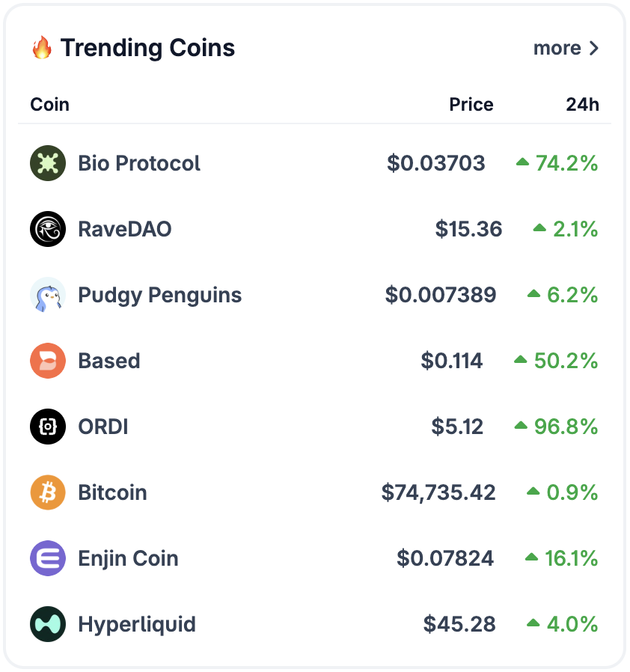Viewport: 630px width, 672px height.
Task: Click Bitcoin's price of $74,735.42
Action: (x=438, y=492)
